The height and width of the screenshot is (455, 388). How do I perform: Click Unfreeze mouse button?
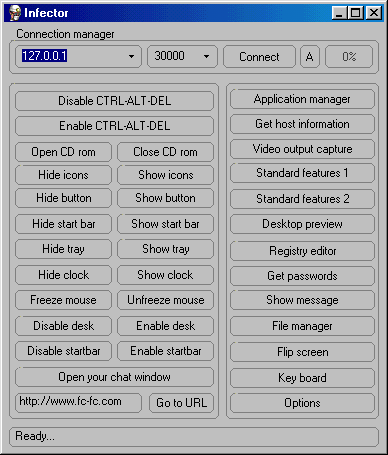pyautogui.click(x=165, y=300)
